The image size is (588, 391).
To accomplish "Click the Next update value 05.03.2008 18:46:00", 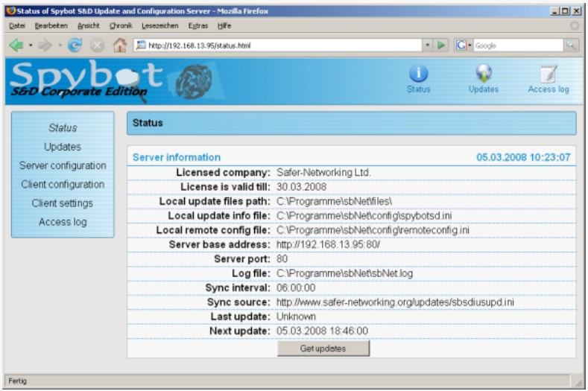I will 322,331.
